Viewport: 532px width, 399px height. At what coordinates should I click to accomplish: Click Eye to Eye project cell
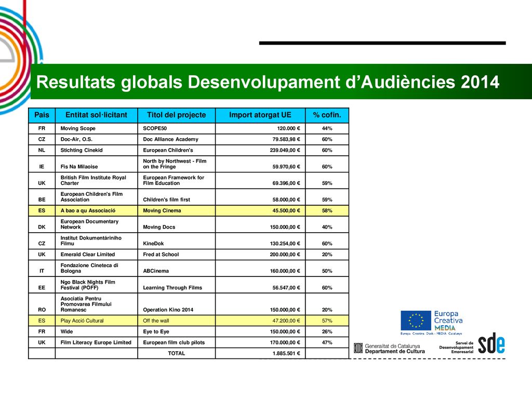pos(177,331)
